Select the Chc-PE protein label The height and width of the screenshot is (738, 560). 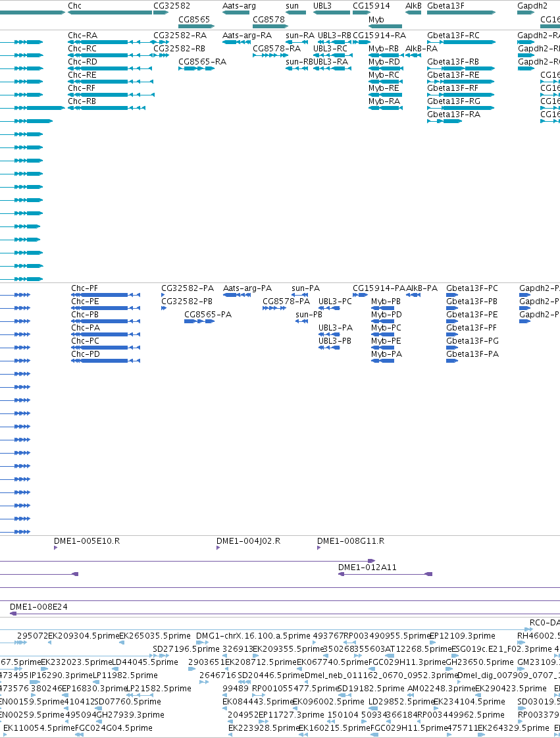(x=85, y=302)
